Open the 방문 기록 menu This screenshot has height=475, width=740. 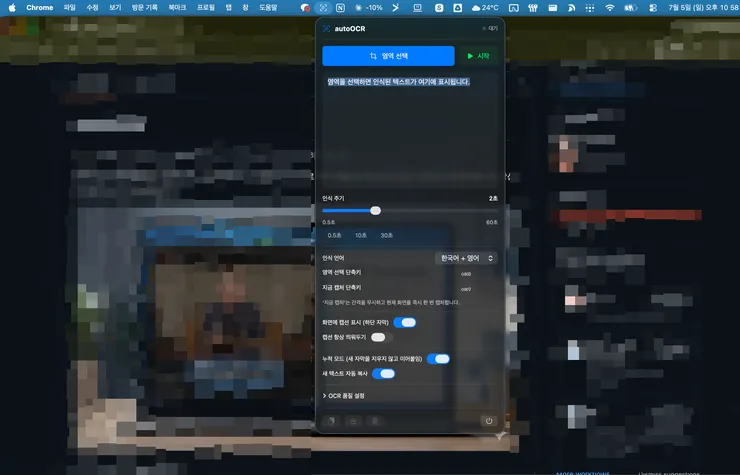click(144, 8)
